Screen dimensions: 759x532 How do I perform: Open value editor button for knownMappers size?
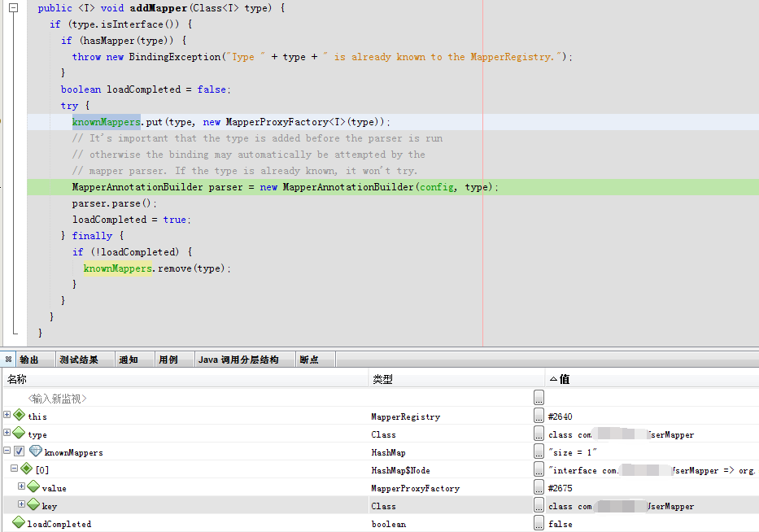539,451
